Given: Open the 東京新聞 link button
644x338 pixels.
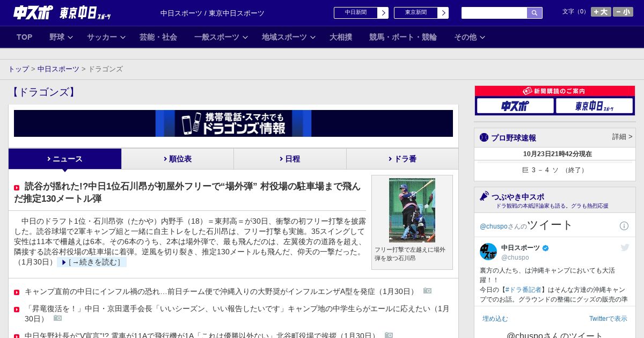Looking at the screenshot, I should coord(416,12).
